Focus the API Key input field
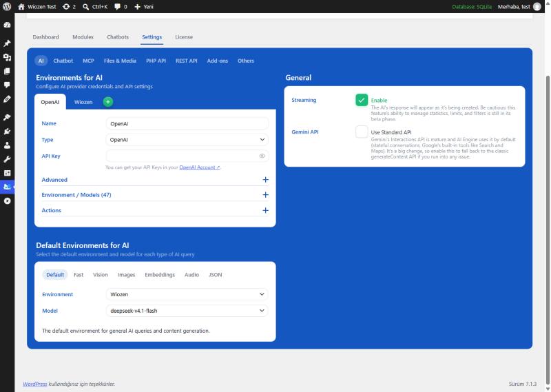Screen dimensions: 551x392 click(x=187, y=156)
